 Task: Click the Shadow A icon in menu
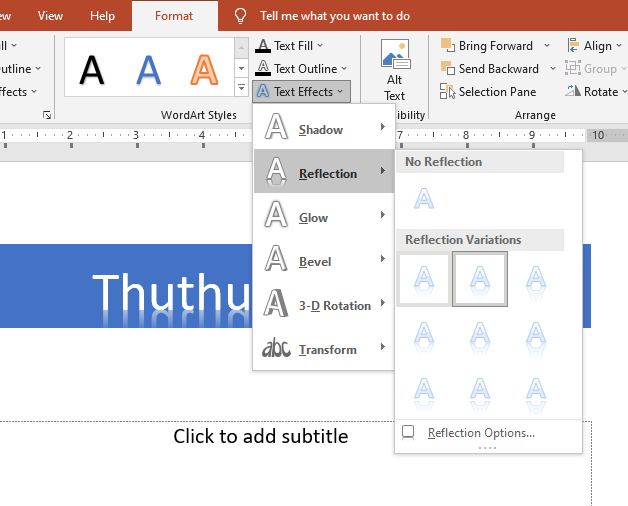click(276, 127)
